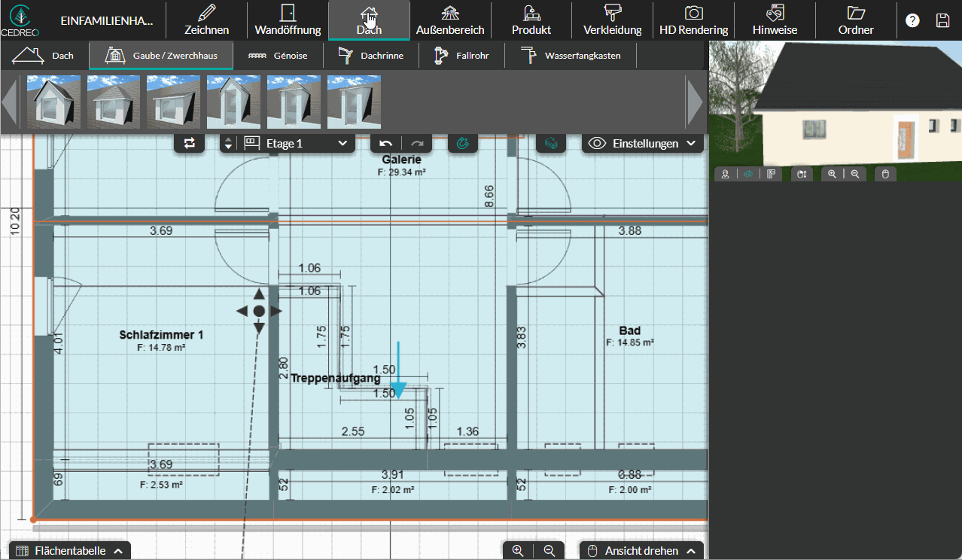962x560 pixels.
Task: Pick the fourth tall gable dormer thumbnail
Action: click(x=234, y=102)
